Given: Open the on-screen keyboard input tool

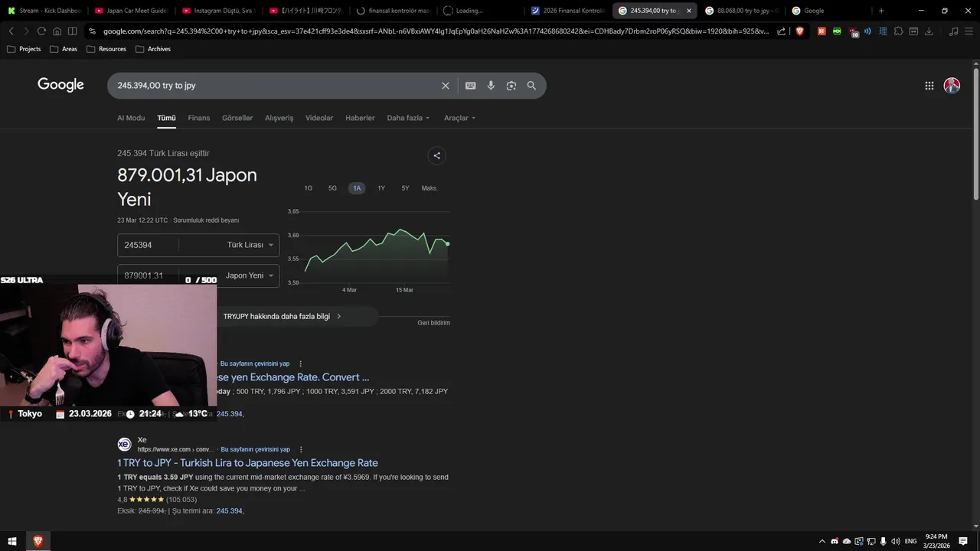Looking at the screenshot, I should [x=471, y=86].
